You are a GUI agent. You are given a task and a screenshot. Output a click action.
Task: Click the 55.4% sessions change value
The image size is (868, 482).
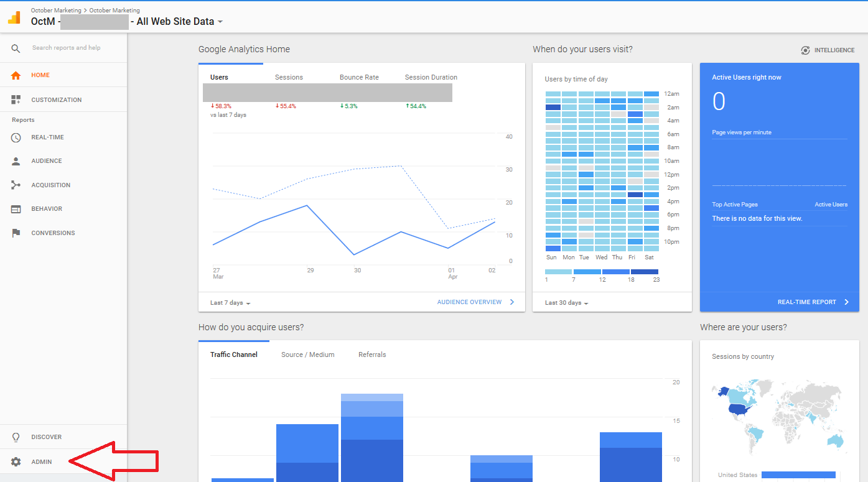point(286,106)
